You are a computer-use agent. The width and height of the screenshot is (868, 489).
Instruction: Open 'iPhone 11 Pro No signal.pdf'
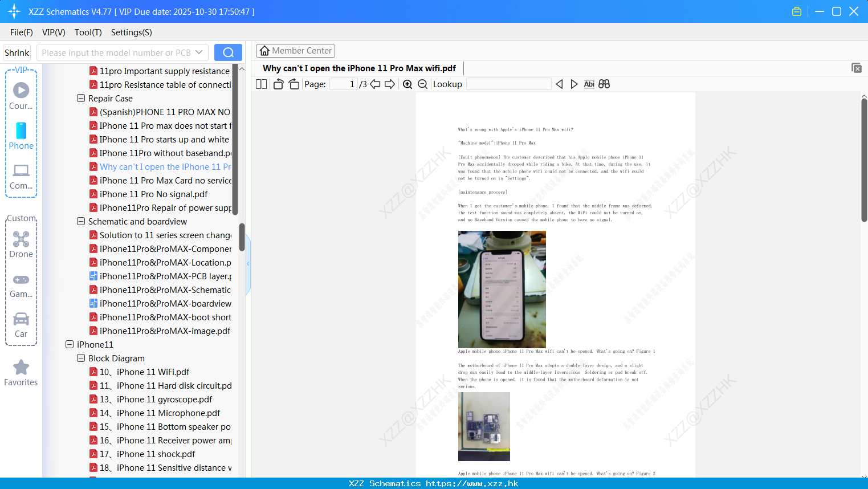[x=148, y=194]
